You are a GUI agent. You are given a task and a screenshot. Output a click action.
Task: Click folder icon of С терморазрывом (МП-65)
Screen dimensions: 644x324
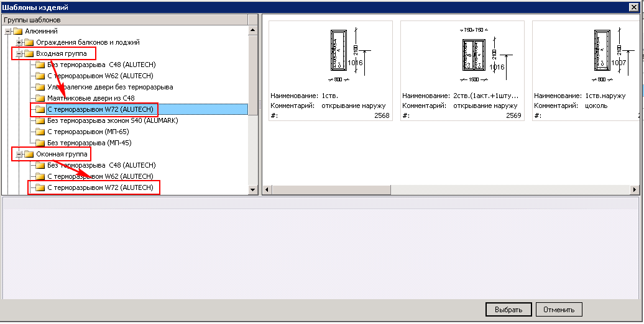(x=40, y=132)
